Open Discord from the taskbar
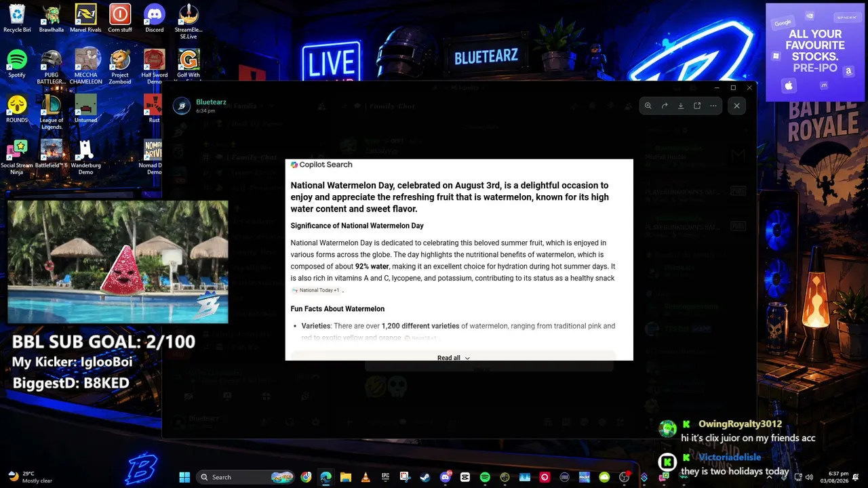The image size is (868, 488). click(x=446, y=477)
